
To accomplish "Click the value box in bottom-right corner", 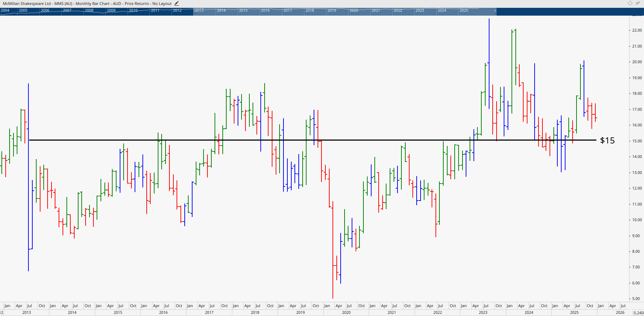I will coord(638,312).
